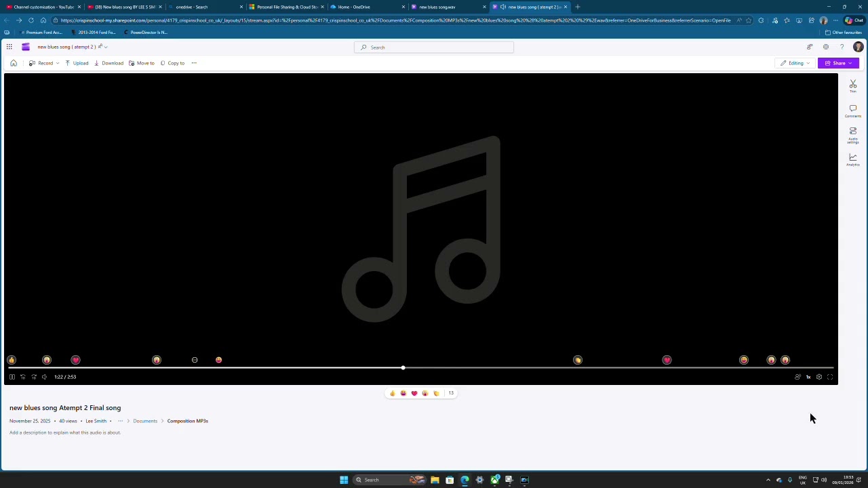This screenshot has height=488, width=868.
Task: Switch to onedrive - Search tab
Action: pos(205,7)
